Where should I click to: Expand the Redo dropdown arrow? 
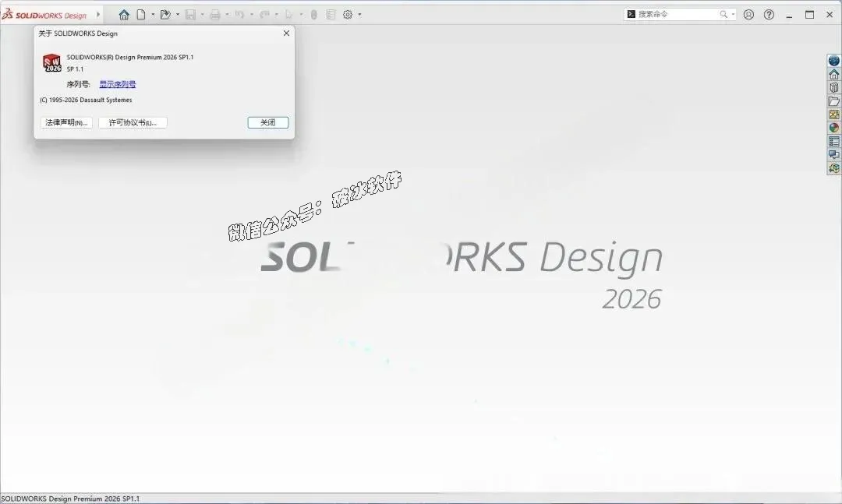pyautogui.click(x=277, y=15)
